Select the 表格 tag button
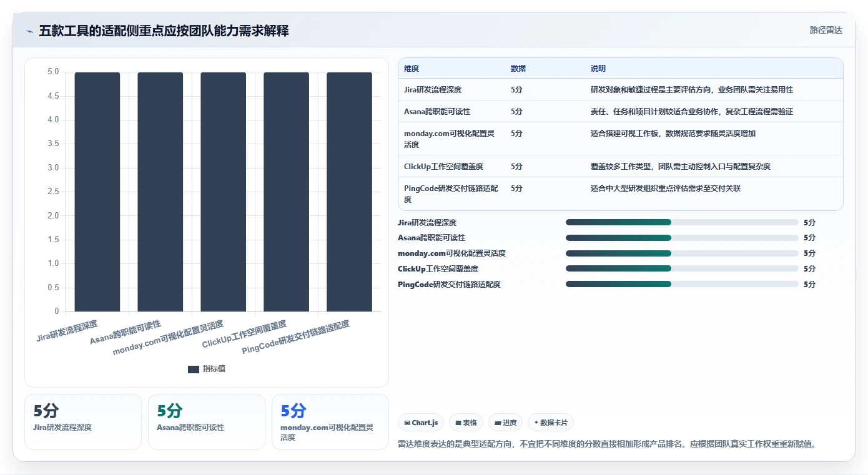 (466, 423)
